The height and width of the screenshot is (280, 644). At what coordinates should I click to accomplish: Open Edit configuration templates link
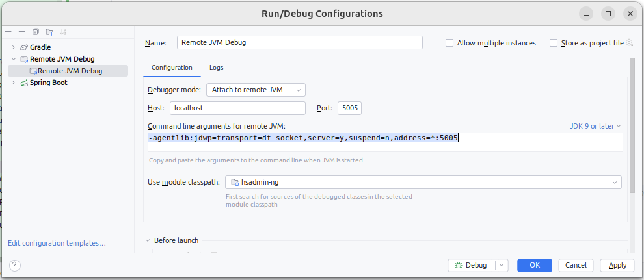coord(57,243)
